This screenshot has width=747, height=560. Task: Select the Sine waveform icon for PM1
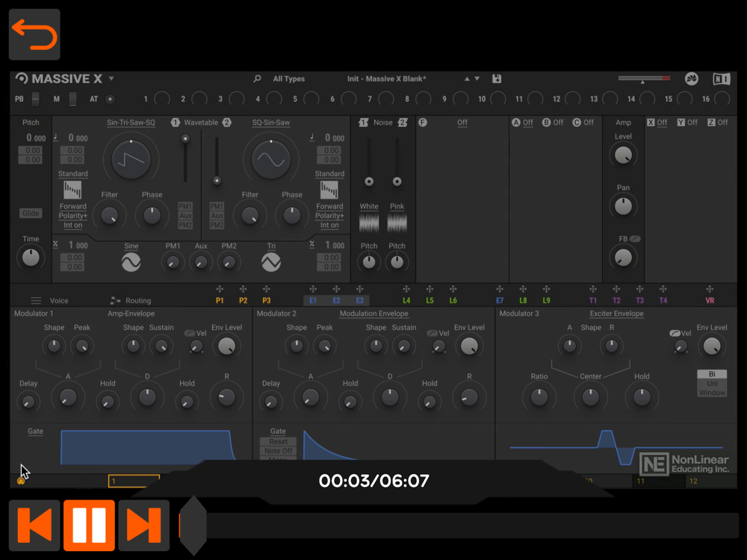[x=131, y=262]
